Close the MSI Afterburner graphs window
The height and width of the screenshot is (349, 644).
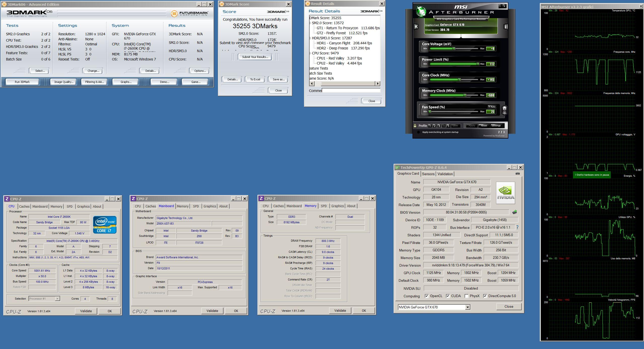(641, 7)
